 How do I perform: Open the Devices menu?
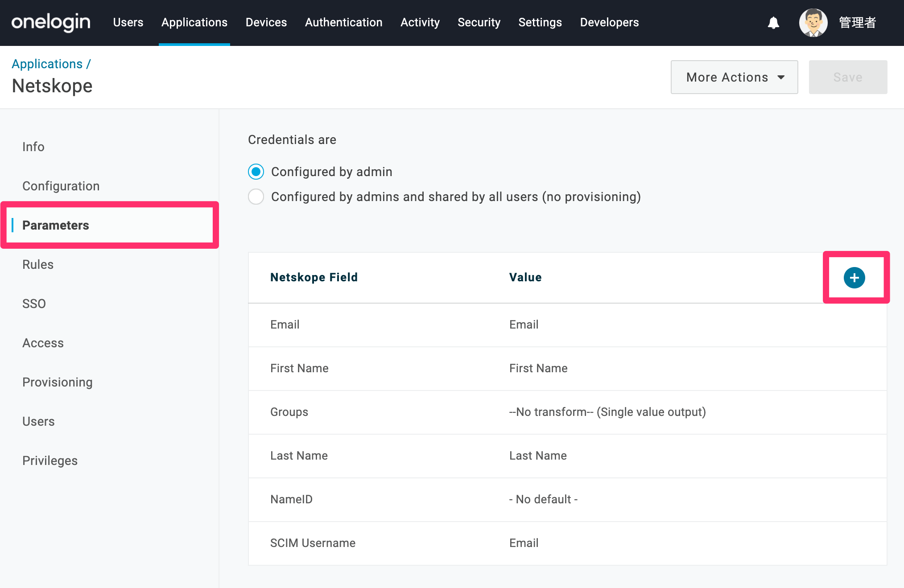pos(266,22)
